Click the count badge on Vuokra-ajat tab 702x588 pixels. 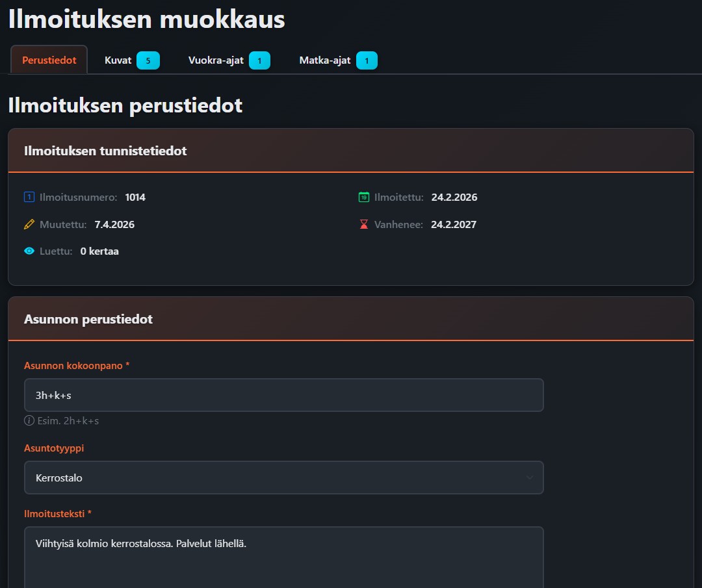pyautogui.click(x=260, y=60)
